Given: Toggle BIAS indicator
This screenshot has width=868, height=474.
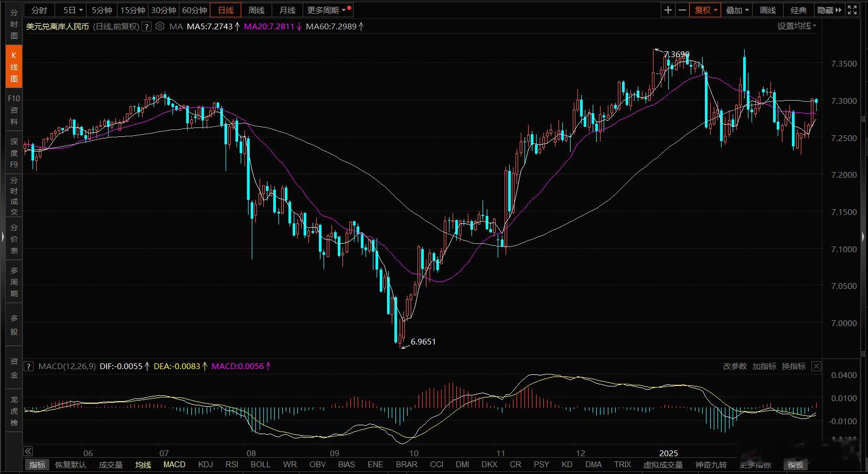Looking at the screenshot, I should [347, 465].
